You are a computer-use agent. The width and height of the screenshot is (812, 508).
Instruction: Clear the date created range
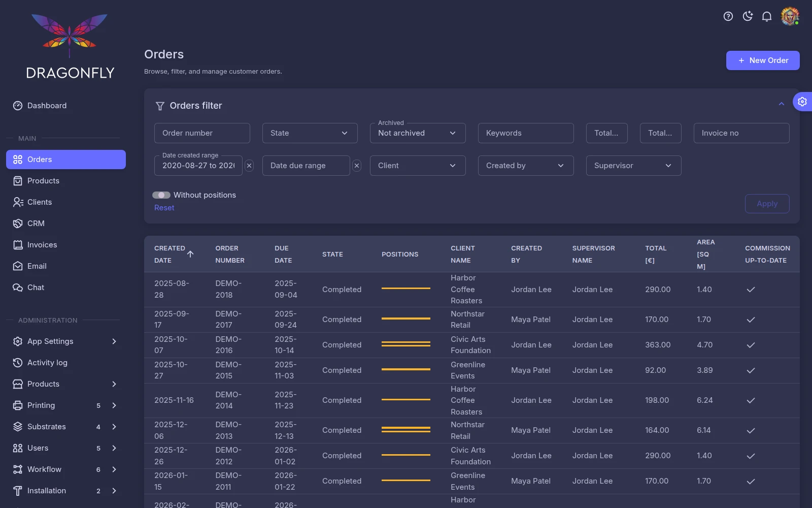point(249,166)
